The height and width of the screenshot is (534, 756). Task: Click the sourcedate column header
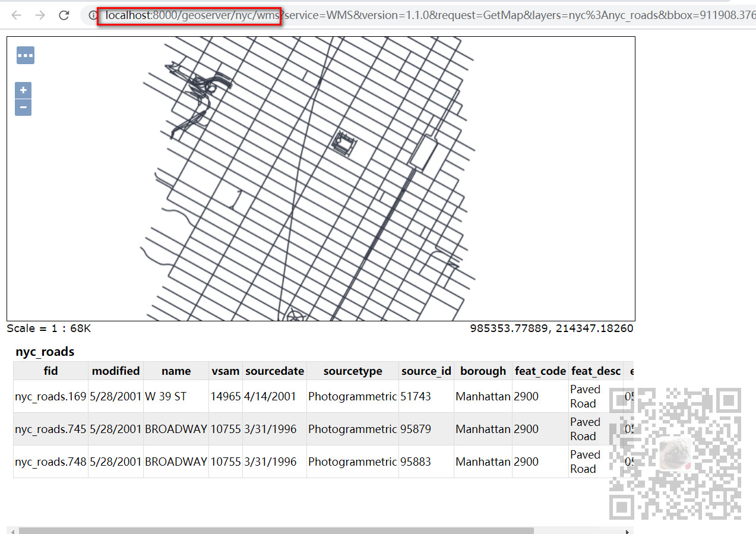coord(274,371)
